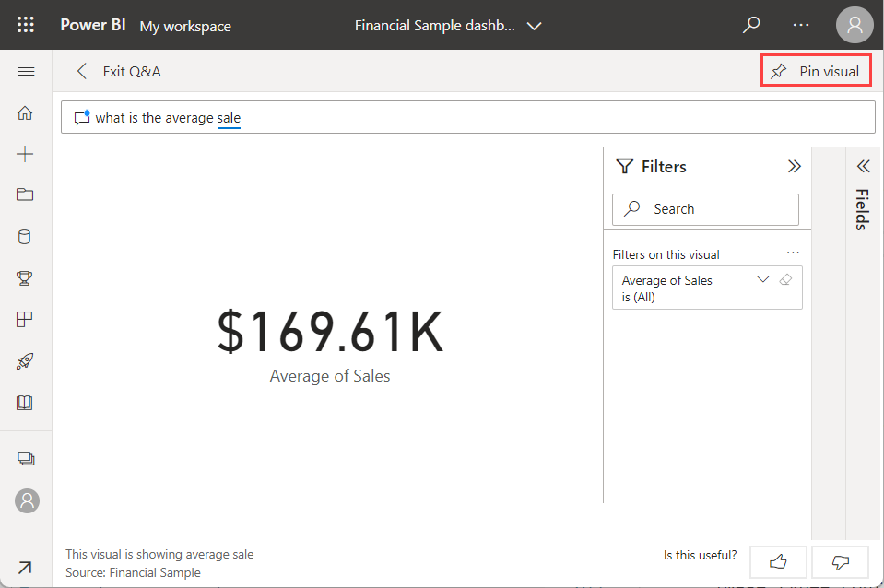
Task: Collapse the Filters pane
Action: [x=794, y=167]
